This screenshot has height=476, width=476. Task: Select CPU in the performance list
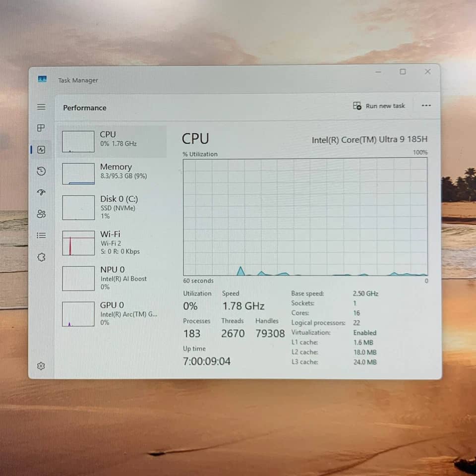click(x=112, y=141)
